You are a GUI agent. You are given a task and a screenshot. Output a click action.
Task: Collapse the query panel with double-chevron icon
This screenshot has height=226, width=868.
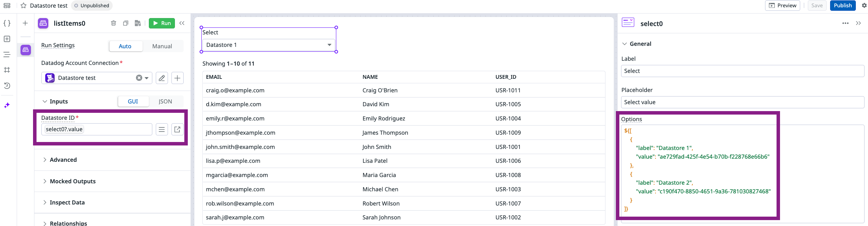pos(182,23)
